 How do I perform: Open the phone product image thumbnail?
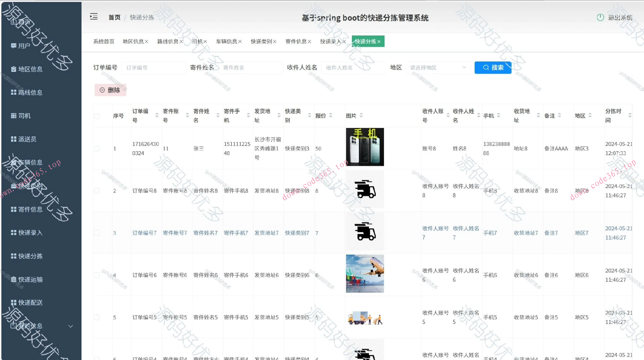365,147
